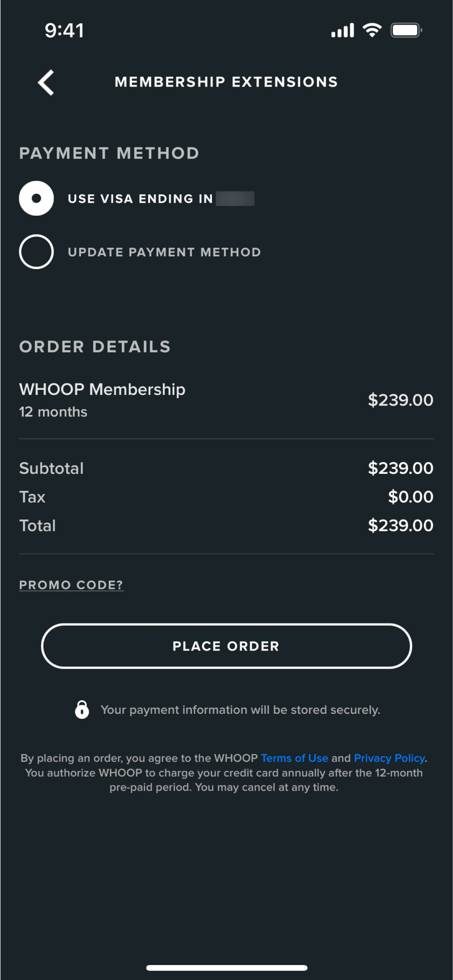Tap the Membership Extensions title
This screenshot has height=980, width=453.
[x=226, y=82]
